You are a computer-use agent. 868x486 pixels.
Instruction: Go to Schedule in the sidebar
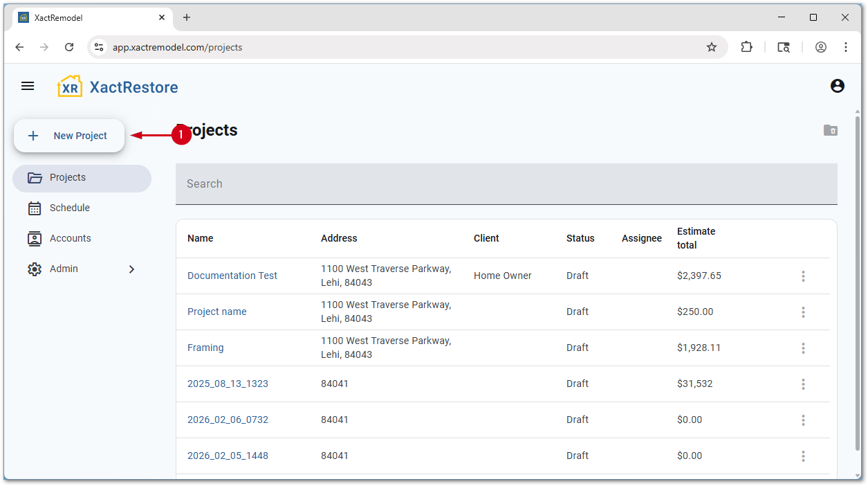pos(69,208)
